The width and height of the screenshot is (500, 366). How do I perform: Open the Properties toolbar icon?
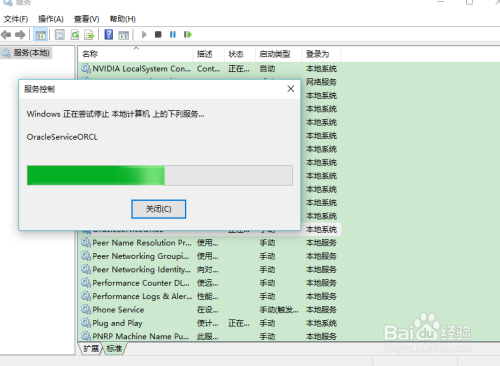[60, 35]
